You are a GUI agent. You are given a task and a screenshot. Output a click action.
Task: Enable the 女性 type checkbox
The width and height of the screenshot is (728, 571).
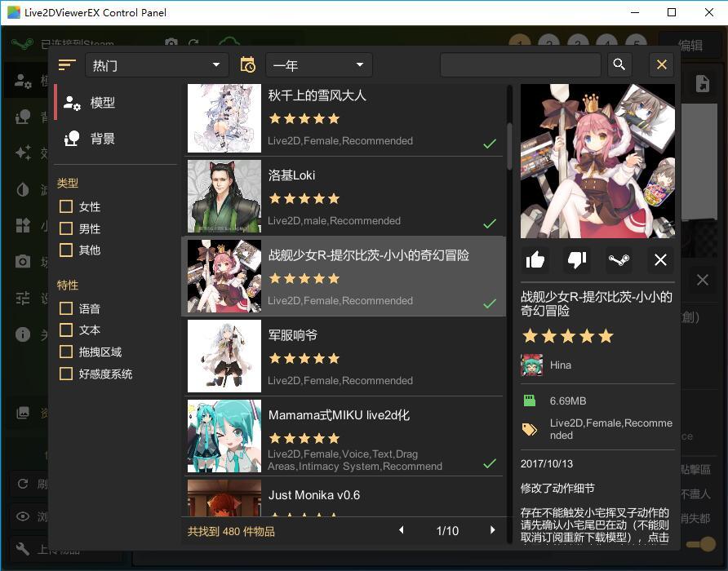click(x=67, y=207)
